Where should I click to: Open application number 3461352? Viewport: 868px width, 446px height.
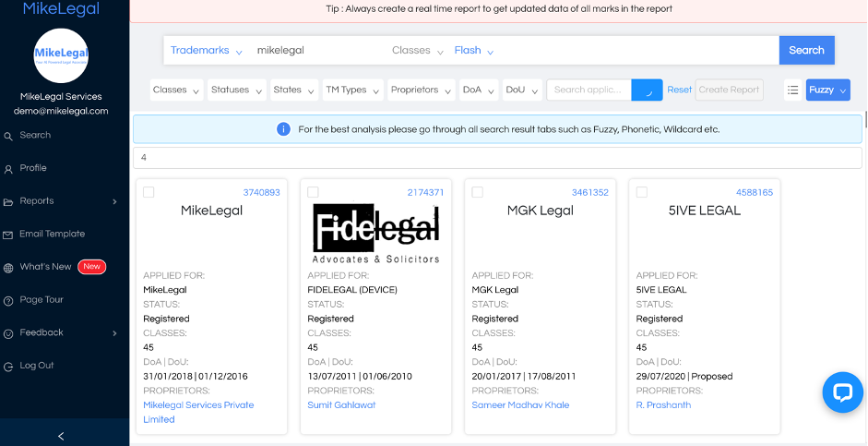[x=590, y=193]
